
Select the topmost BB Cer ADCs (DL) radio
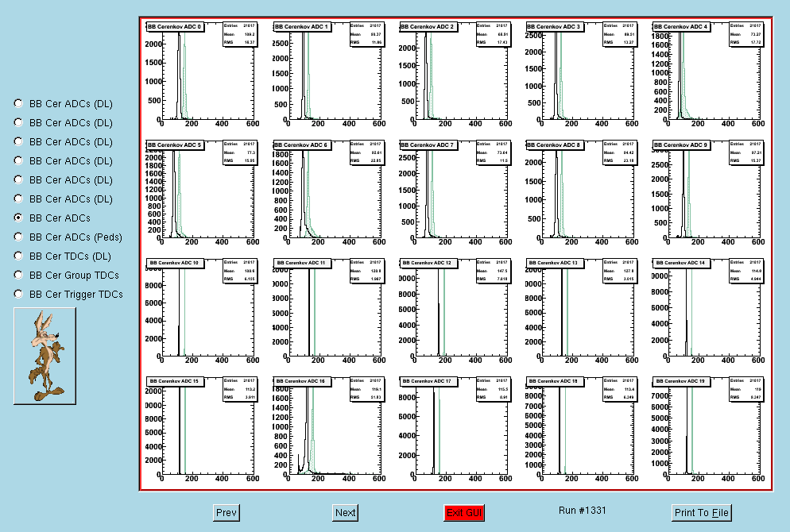click(x=18, y=103)
